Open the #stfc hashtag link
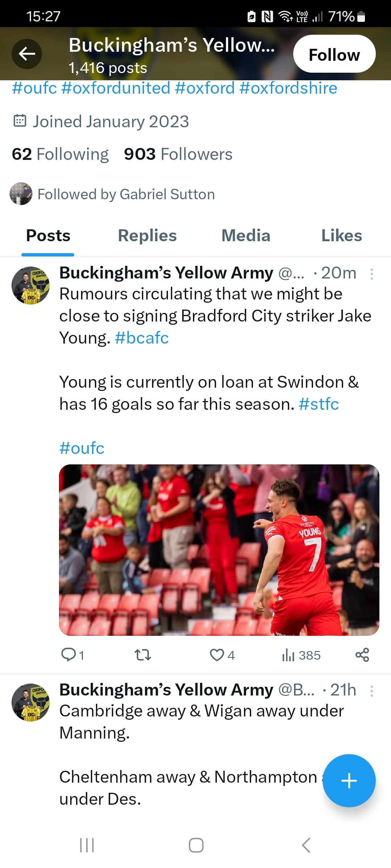Screen dimensions: 391x868 click(319, 404)
